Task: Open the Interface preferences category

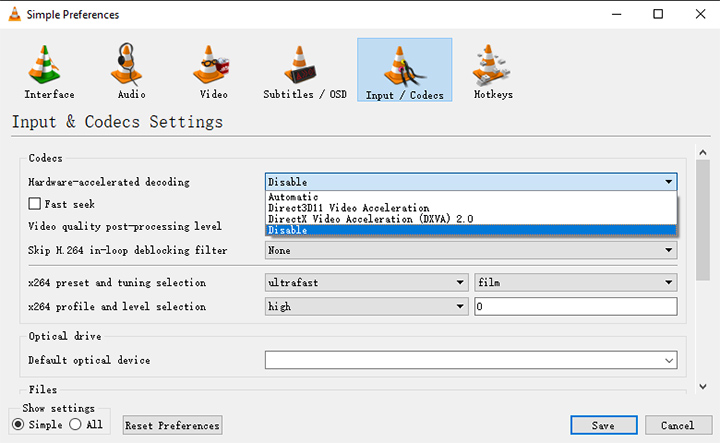Action: pyautogui.click(x=49, y=70)
